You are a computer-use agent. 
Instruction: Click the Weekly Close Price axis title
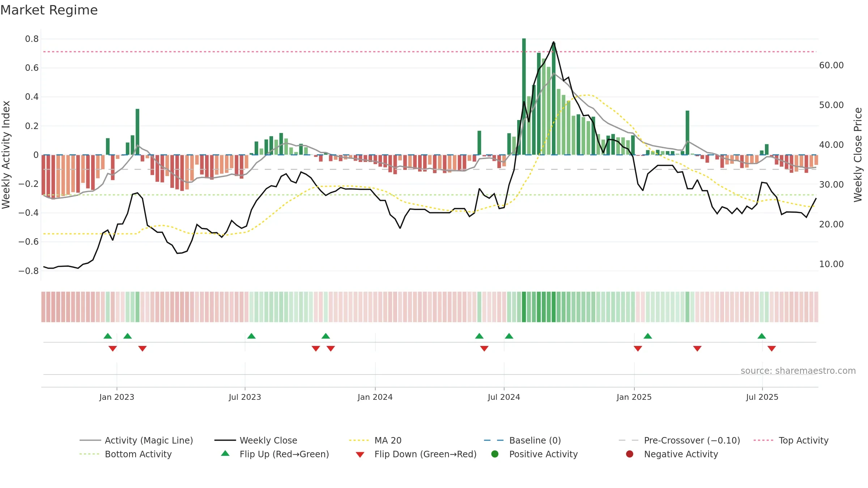(x=858, y=155)
